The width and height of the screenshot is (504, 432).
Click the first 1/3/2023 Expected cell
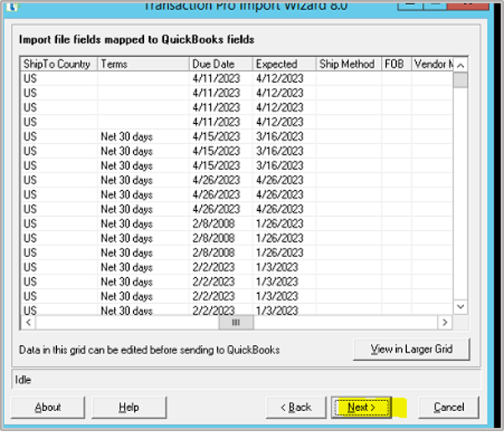coord(285,267)
